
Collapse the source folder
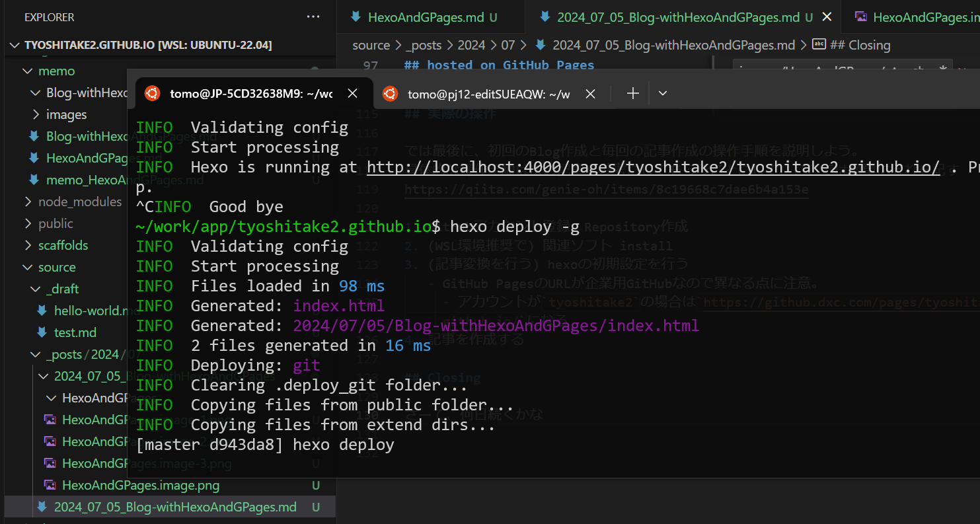click(x=57, y=267)
